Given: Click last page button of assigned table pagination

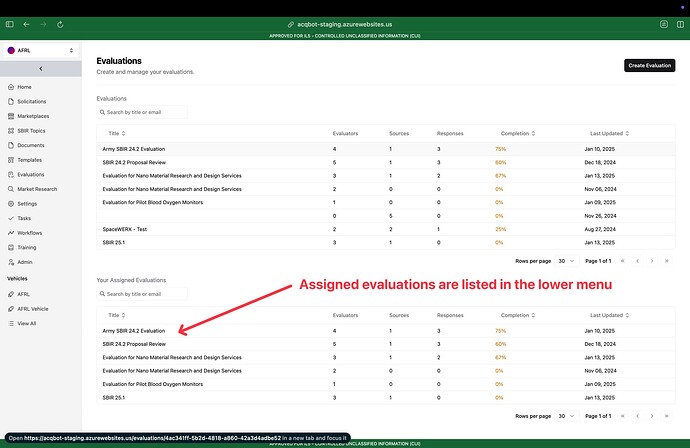Looking at the screenshot, I should point(667,416).
